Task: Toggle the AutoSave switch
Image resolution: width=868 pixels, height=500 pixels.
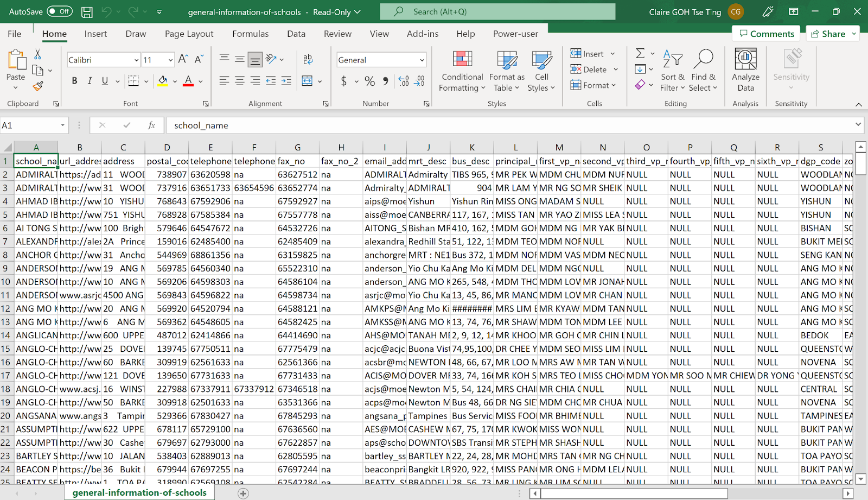Action: tap(59, 11)
